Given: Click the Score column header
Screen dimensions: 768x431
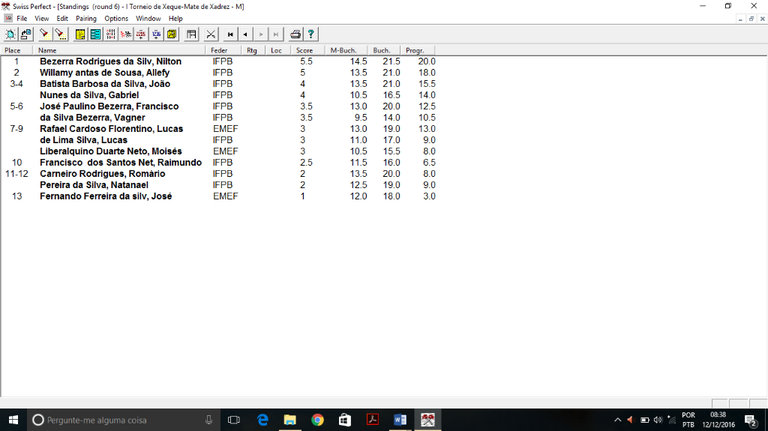Looking at the screenshot, I should click(x=305, y=50).
